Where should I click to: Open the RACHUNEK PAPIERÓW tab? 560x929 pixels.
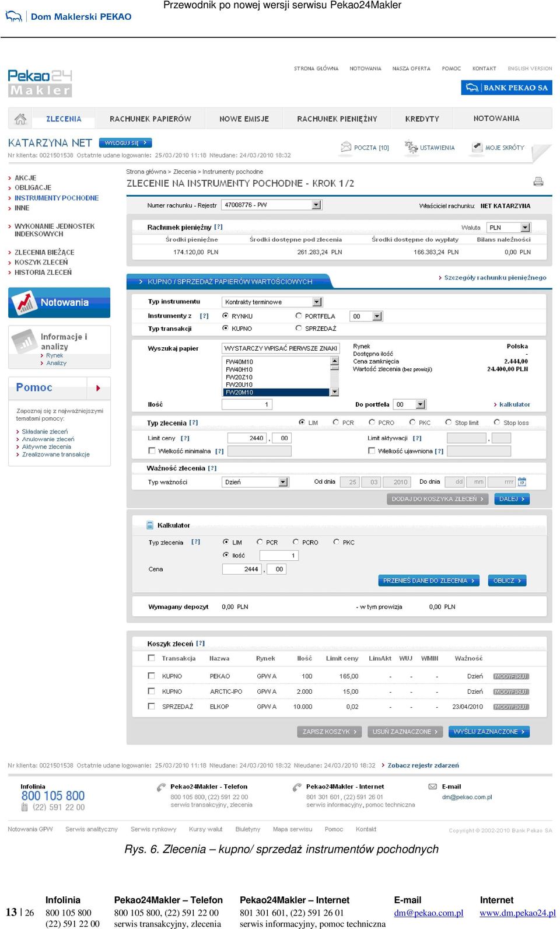point(150,119)
